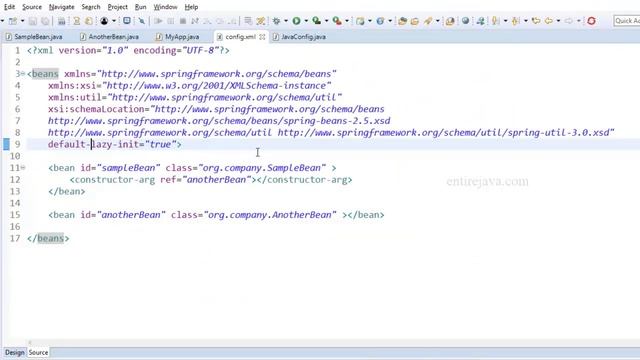Focus the Quick Access search field
The height and width of the screenshot is (360, 640).
[627, 21]
